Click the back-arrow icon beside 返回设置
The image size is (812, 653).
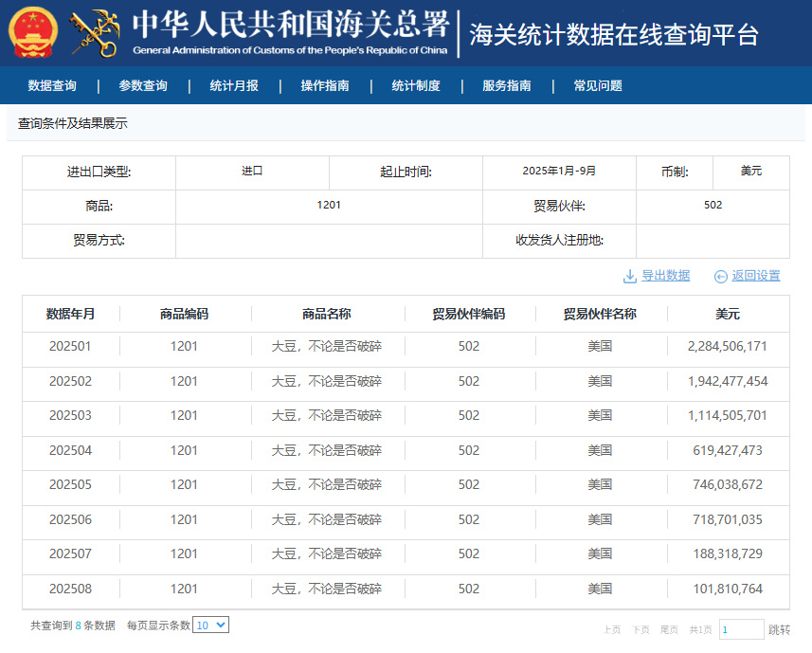pyautogui.click(x=720, y=276)
